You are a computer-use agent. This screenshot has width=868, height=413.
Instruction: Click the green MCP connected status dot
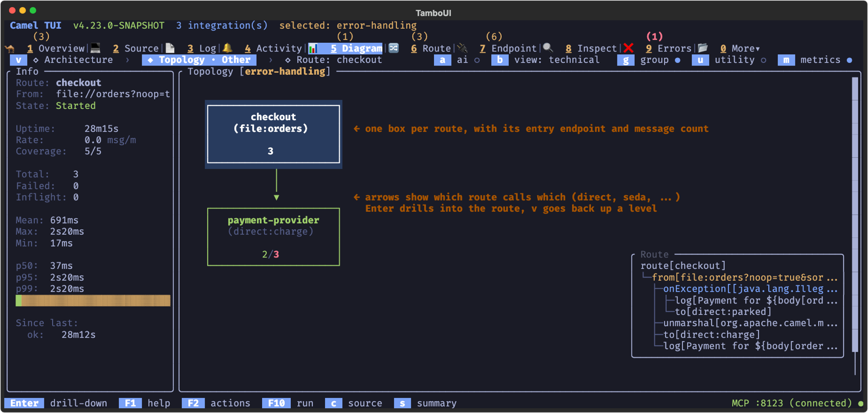pyautogui.click(x=860, y=403)
